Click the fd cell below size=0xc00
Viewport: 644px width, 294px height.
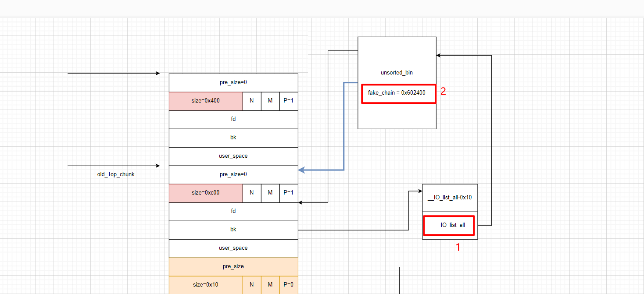(233, 211)
